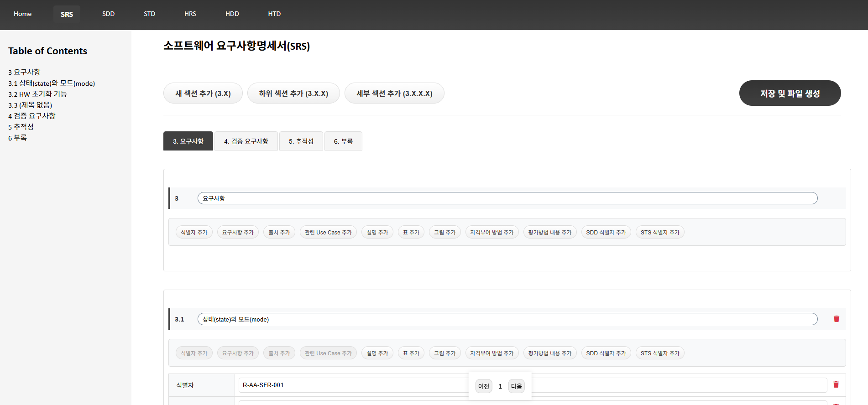
Task: Click '자격부여 방법 추가' in section 3
Action: 492,232
